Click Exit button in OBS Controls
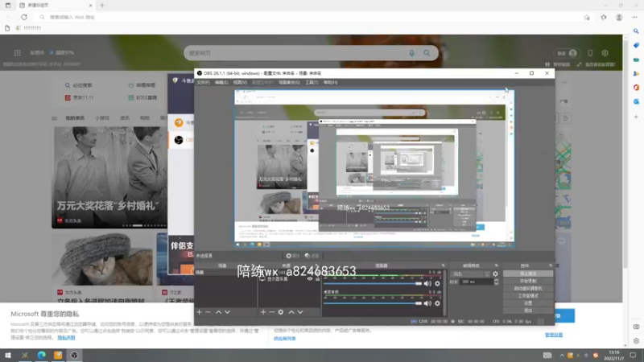This screenshot has width=644, height=362. (528, 311)
